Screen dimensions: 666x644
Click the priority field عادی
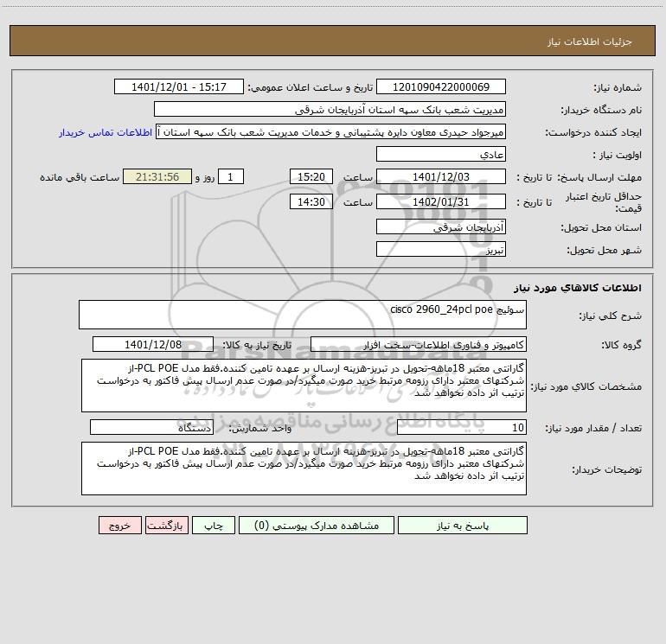point(441,154)
